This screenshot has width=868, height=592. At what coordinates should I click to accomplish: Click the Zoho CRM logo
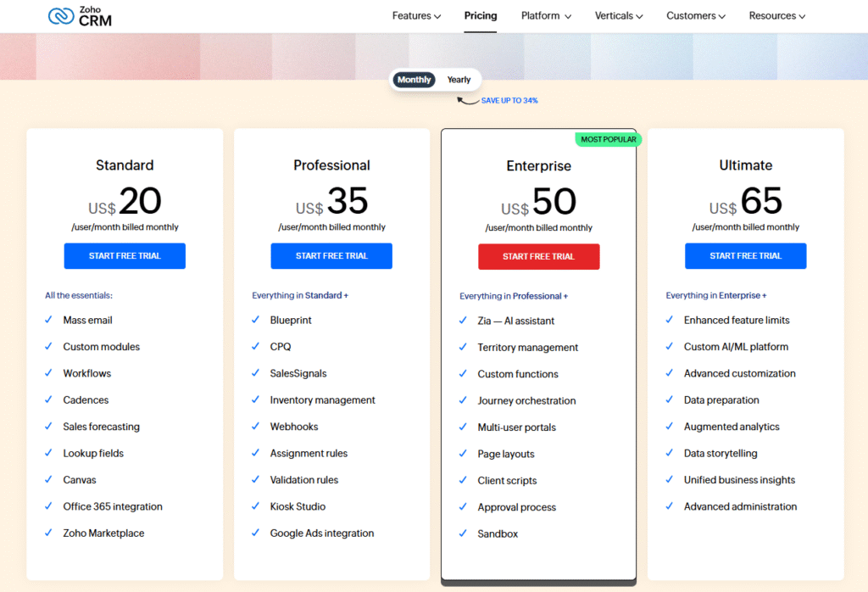pos(79,15)
